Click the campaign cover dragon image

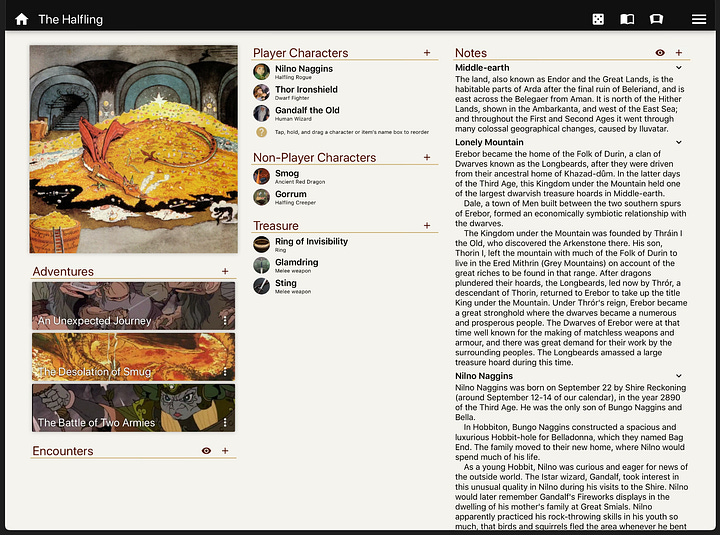(134, 149)
